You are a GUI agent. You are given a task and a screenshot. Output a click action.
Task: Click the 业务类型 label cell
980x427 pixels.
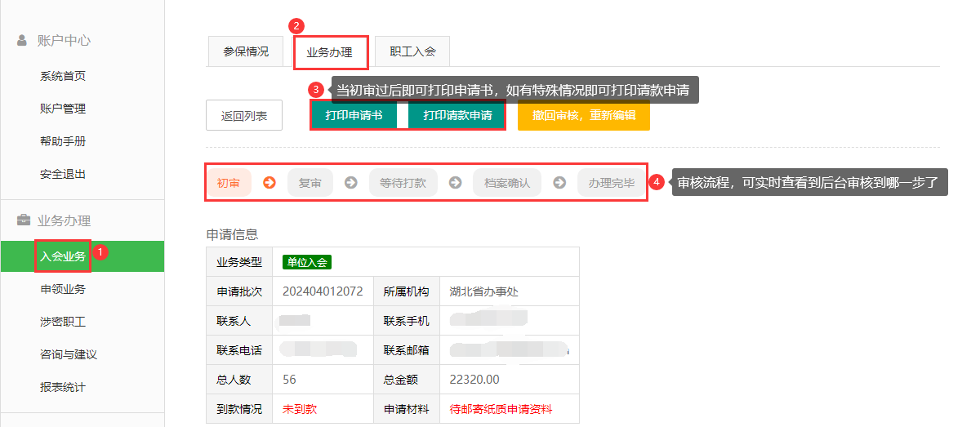pos(239,262)
